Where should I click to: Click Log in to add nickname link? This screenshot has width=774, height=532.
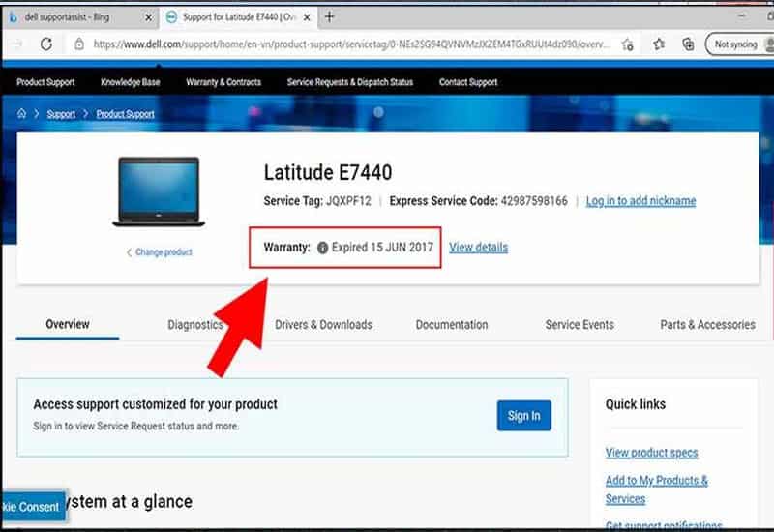(640, 201)
